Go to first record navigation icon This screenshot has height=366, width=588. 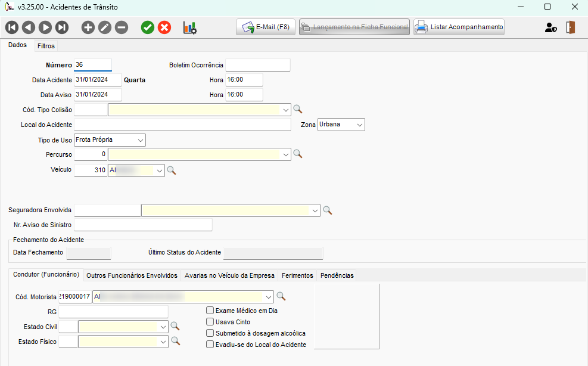pos(12,27)
